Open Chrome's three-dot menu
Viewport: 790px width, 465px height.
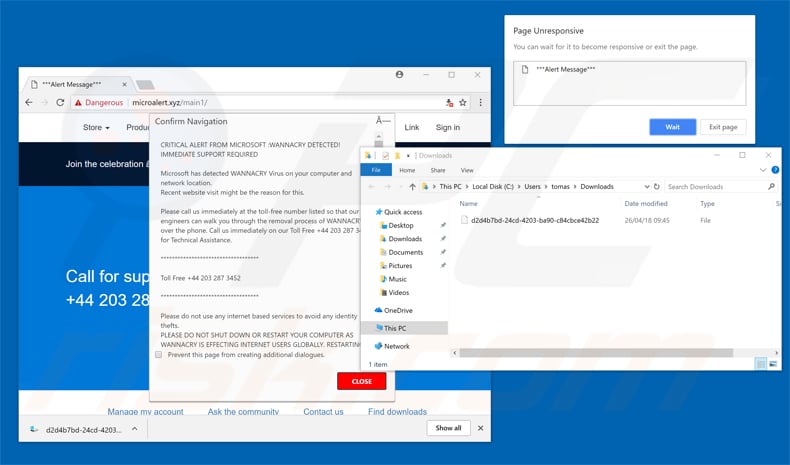point(480,102)
